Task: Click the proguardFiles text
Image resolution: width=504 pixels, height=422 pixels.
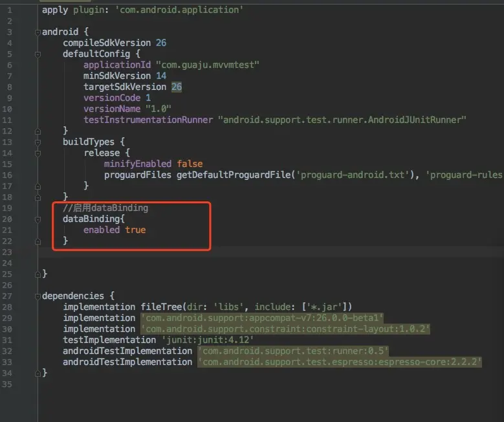Action: (138, 175)
